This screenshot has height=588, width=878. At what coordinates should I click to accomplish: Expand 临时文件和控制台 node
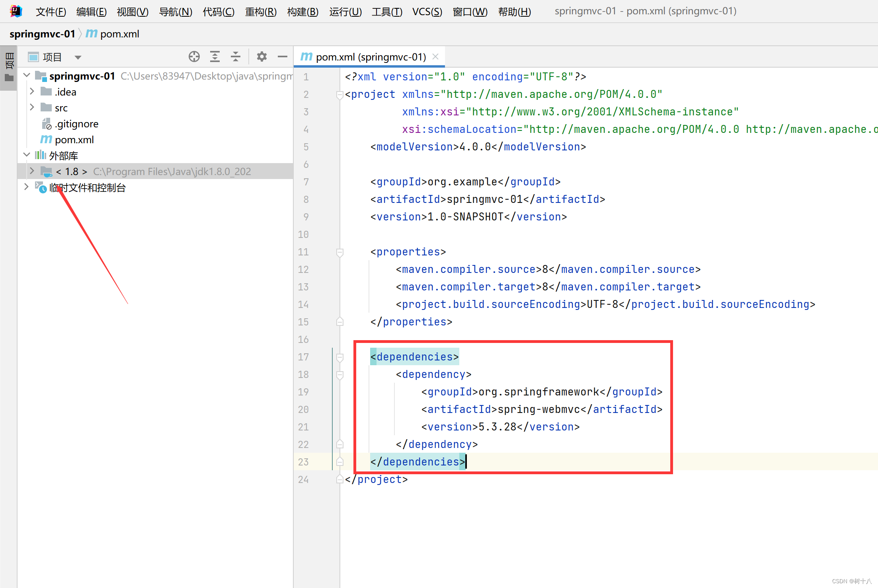(26, 187)
